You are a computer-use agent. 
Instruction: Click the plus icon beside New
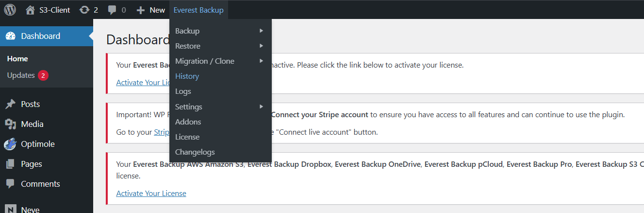click(x=141, y=10)
